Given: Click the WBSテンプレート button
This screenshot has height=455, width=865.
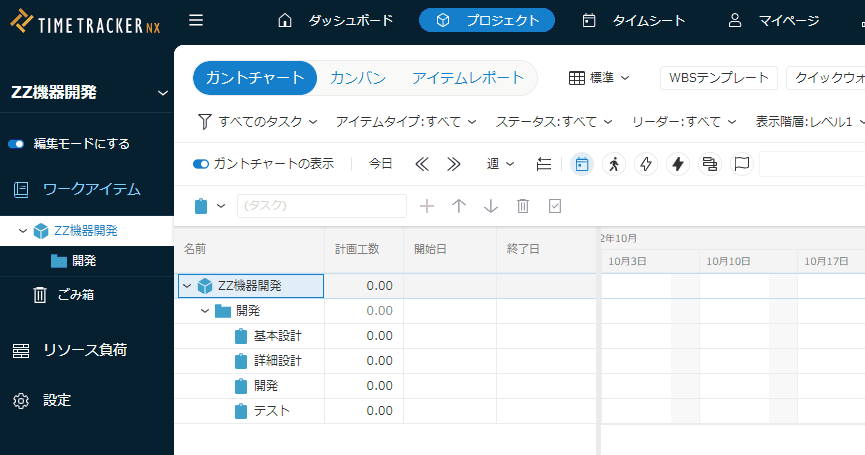Looking at the screenshot, I should (x=719, y=78).
